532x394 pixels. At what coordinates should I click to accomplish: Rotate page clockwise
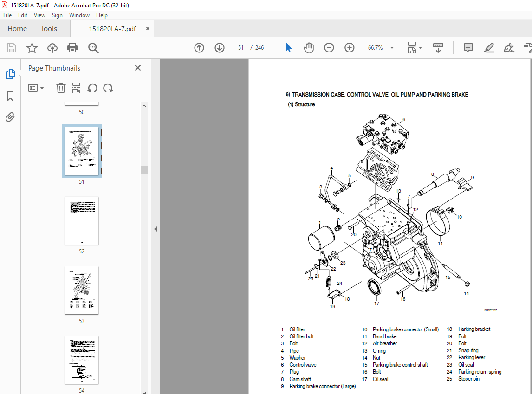pos(108,88)
